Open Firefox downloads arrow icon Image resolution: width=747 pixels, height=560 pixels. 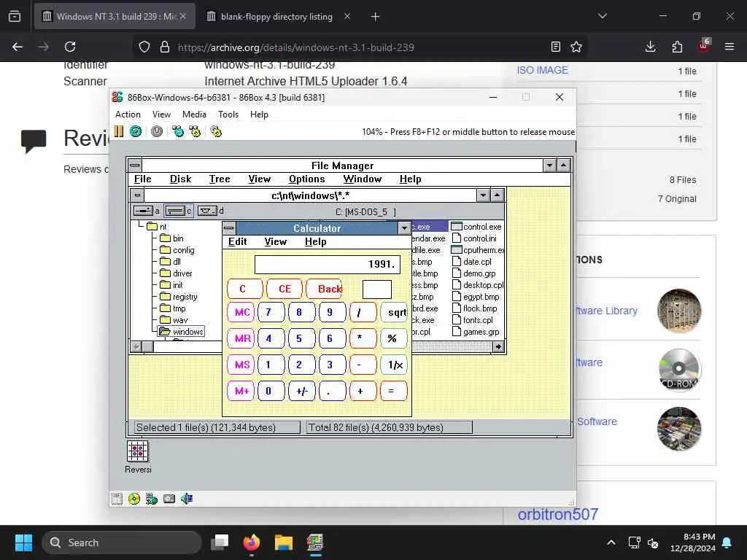650,47
